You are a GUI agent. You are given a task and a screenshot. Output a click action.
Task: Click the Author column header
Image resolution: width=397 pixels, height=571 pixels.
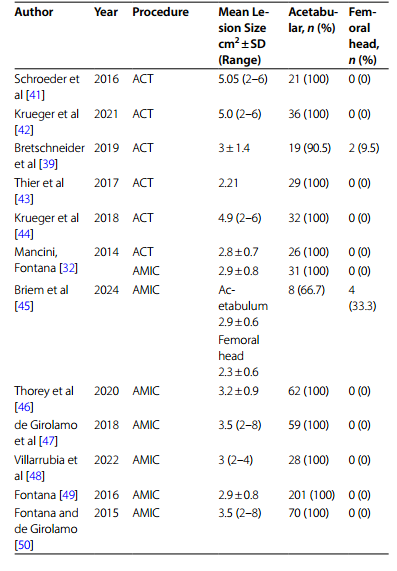coord(34,12)
